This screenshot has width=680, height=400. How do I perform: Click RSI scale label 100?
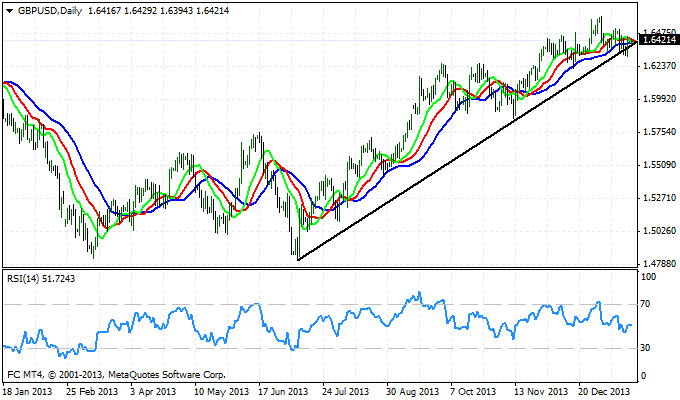click(x=648, y=277)
